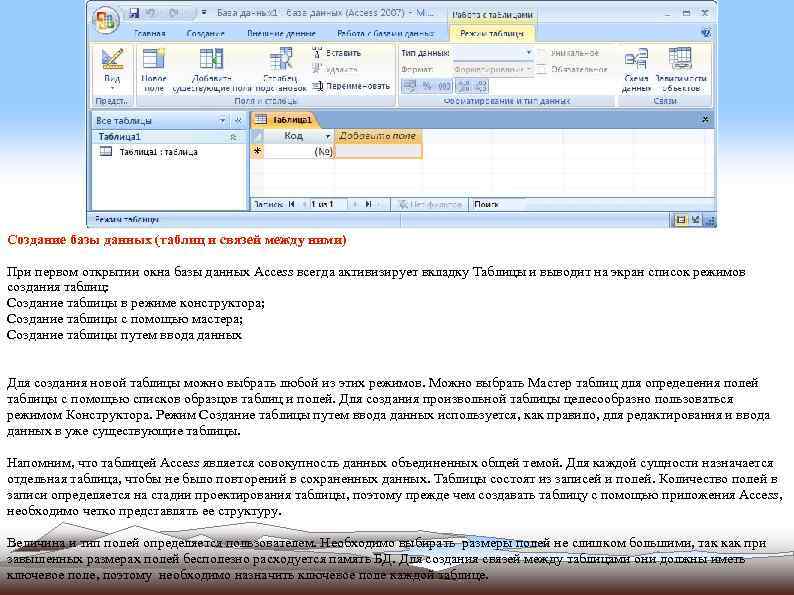Viewport: 794px width, 595px height.
Task: Switch to datasheet view icon in status bar
Action: (680, 220)
